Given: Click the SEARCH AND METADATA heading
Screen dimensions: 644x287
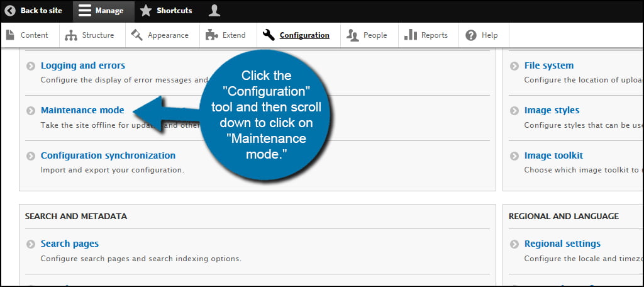Looking at the screenshot, I should 76,217.
